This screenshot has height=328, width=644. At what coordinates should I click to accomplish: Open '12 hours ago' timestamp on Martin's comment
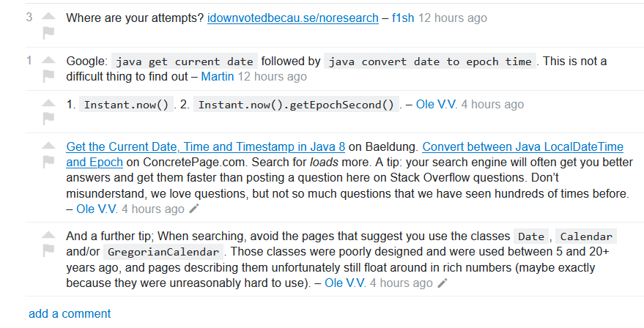[x=273, y=76]
